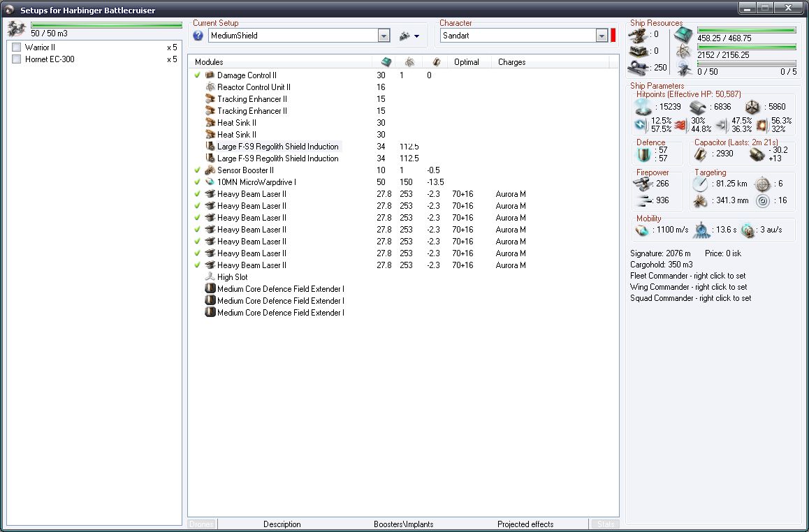Image resolution: width=809 pixels, height=532 pixels.
Task: Tick the Warrior II drone checkbox
Action: (17, 47)
